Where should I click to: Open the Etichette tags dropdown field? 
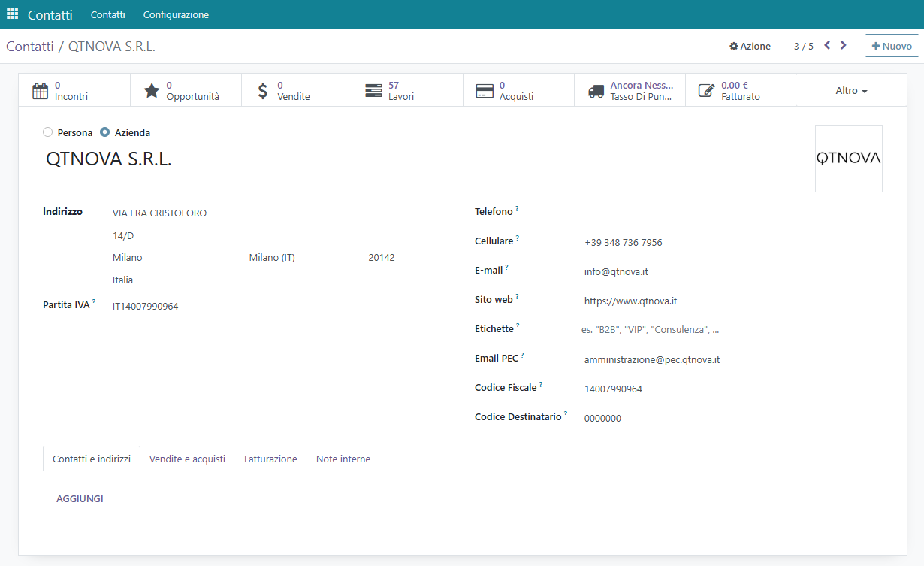click(x=676, y=330)
